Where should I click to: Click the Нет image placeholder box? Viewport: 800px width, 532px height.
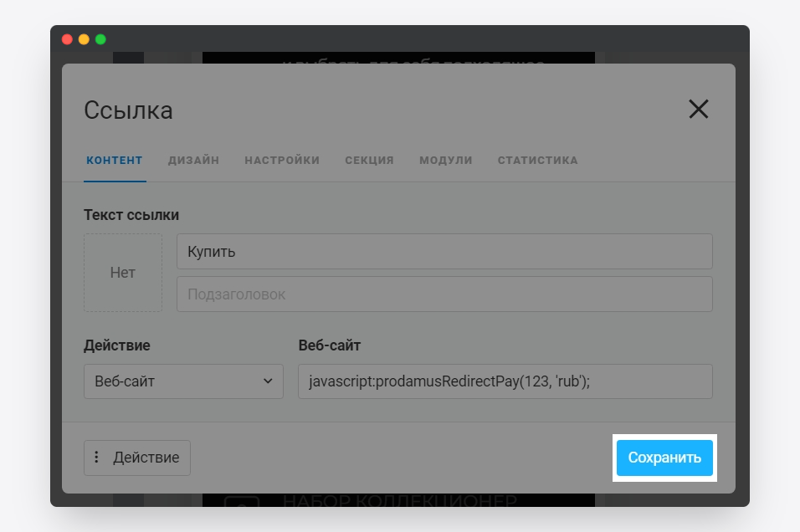point(123,273)
